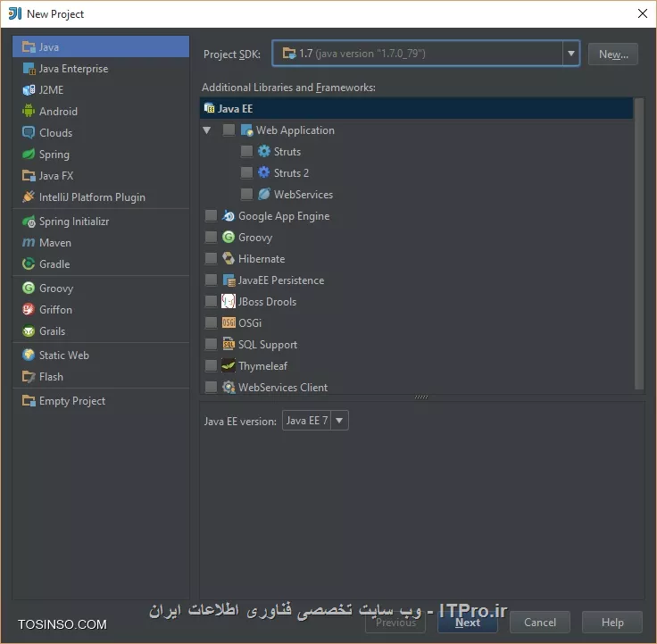
Task: Click the Google App Engine icon
Action: pyautogui.click(x=228, y=215)
